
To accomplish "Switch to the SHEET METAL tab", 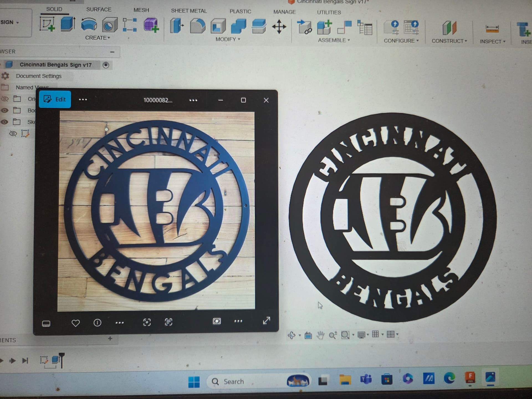I will [189, 11].
